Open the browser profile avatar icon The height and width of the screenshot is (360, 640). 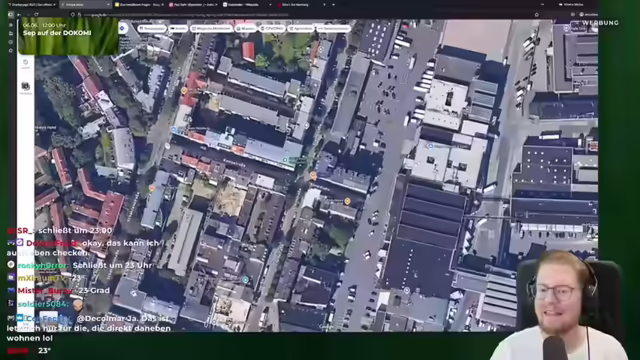pos(581,15)
